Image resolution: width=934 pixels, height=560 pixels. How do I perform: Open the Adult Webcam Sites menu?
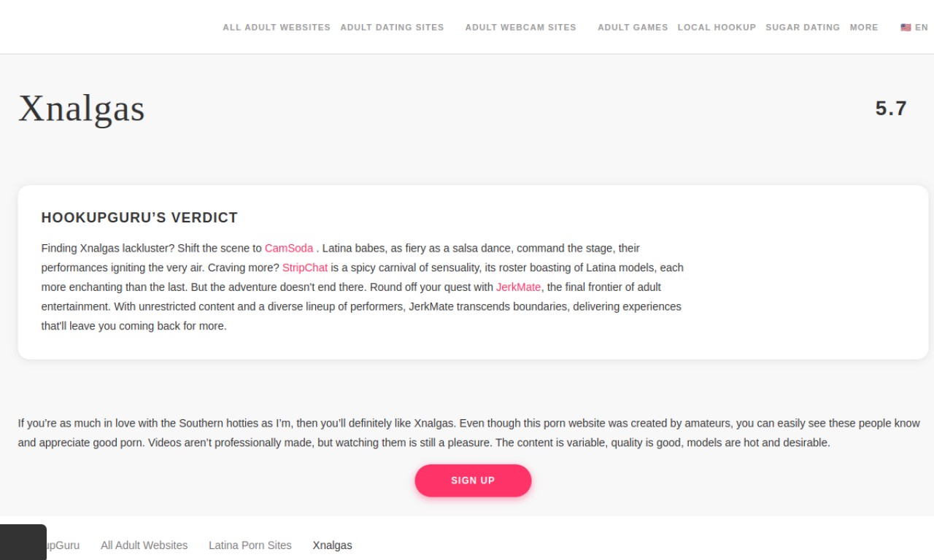[520, 28]
